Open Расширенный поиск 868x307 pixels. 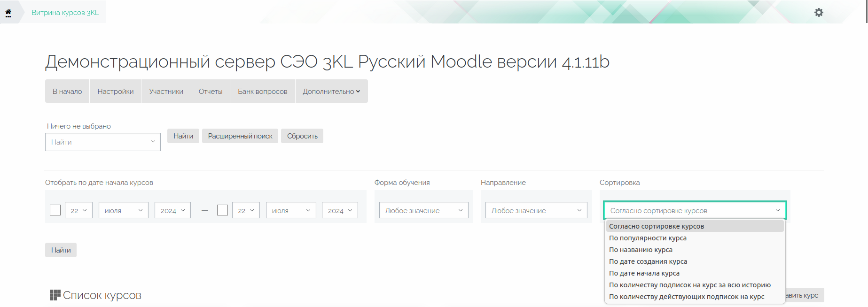pyautogui.click(x=240, y=136)
